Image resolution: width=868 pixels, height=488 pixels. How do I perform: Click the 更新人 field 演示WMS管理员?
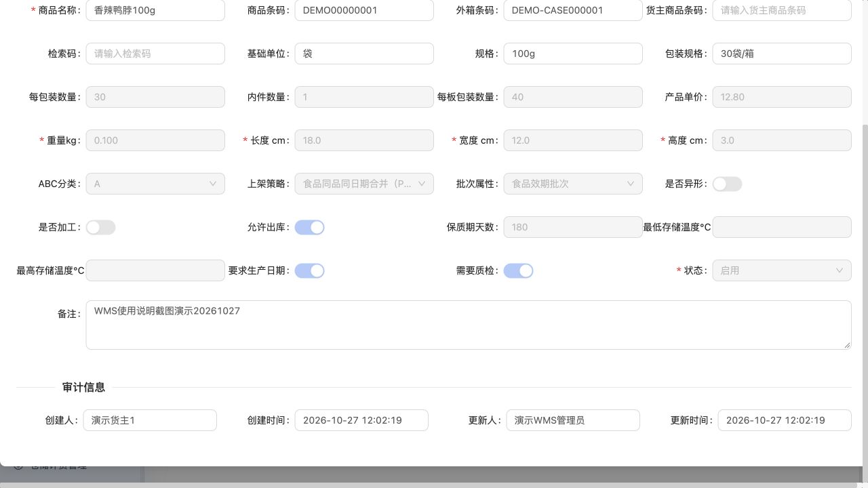pyautogui.click(x=573, y=420)
